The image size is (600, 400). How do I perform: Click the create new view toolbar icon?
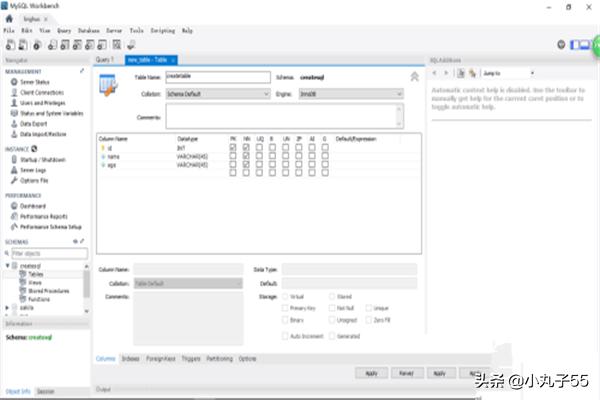[x=77, y=45]
